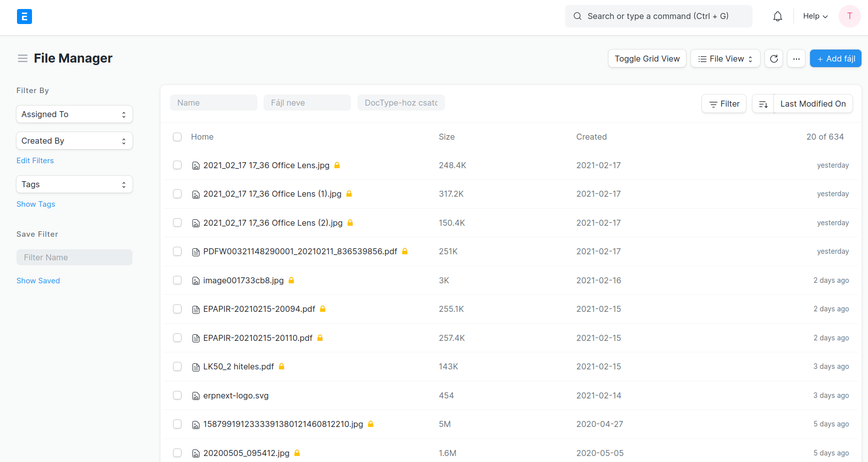
Task: Click the Edit Filters link
Action: 35,161
